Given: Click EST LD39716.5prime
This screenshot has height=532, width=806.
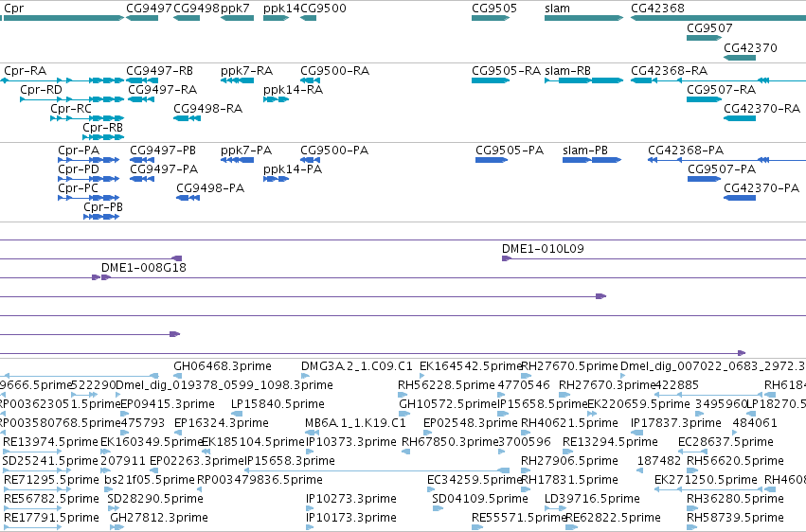Looking at the screenshot, I should 555,508.
